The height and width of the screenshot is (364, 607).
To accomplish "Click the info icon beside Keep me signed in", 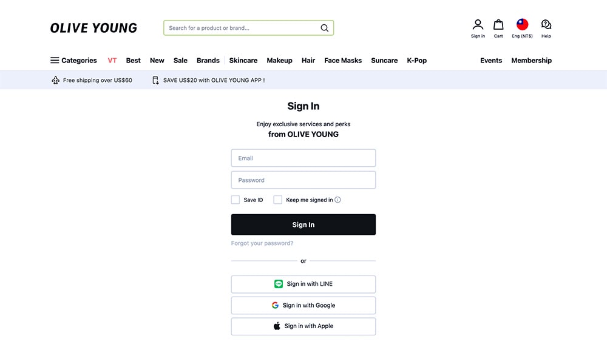I will tap(337, 200).
